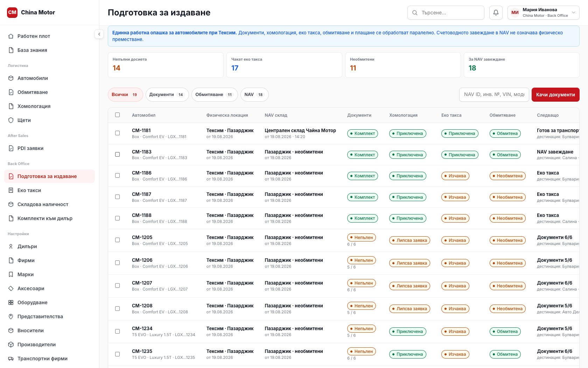Open the Вносители sidebar link
The image size is (588, 368).
pyautogui.click(x=50, y=330)
